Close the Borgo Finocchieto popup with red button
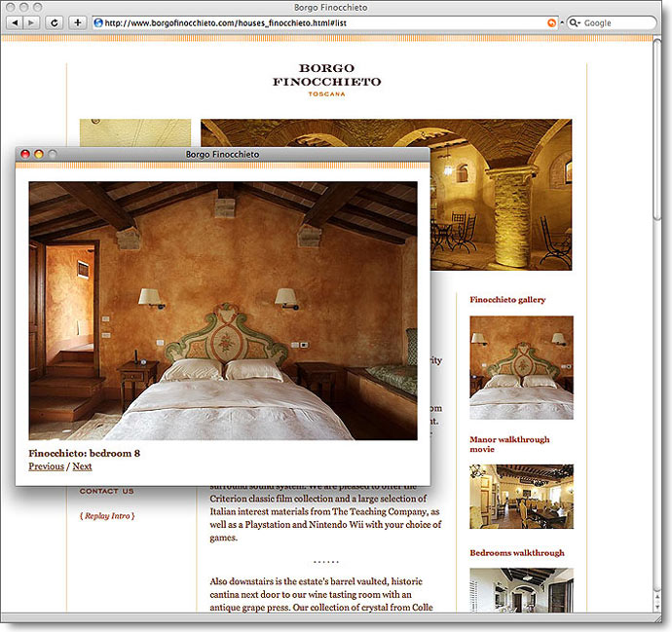 (x=25, y=154)
